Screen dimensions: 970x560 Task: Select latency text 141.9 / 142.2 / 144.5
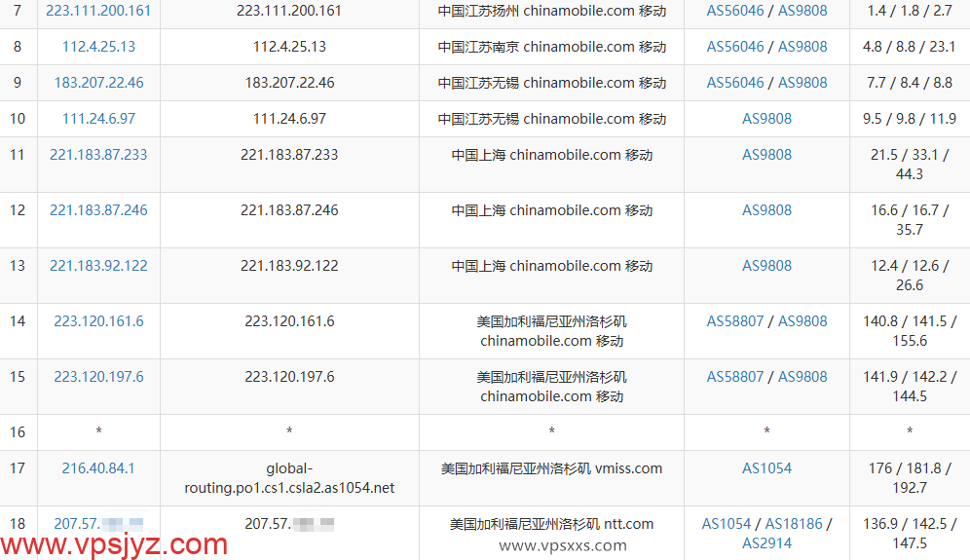click(910, 387)
